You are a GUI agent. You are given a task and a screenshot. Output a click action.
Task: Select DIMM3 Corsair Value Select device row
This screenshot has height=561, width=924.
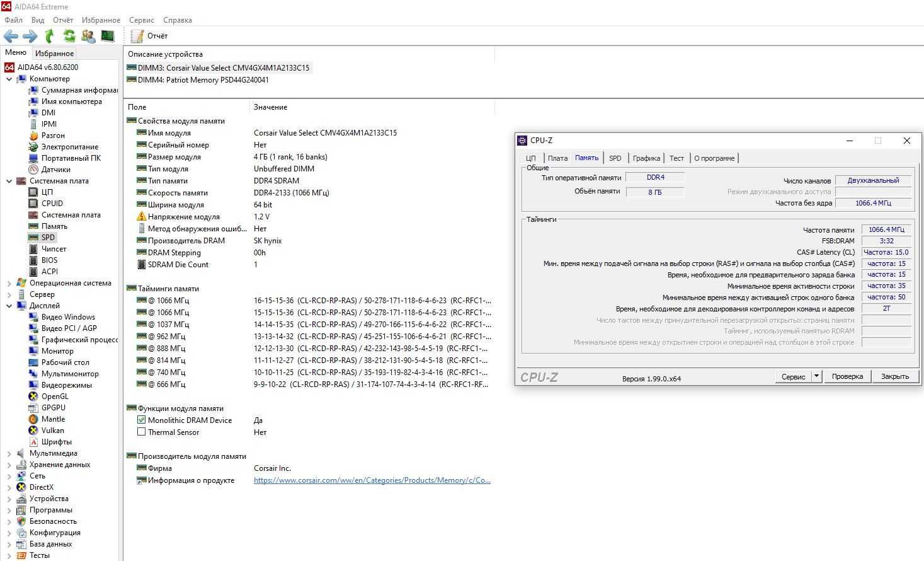(219, 68)
